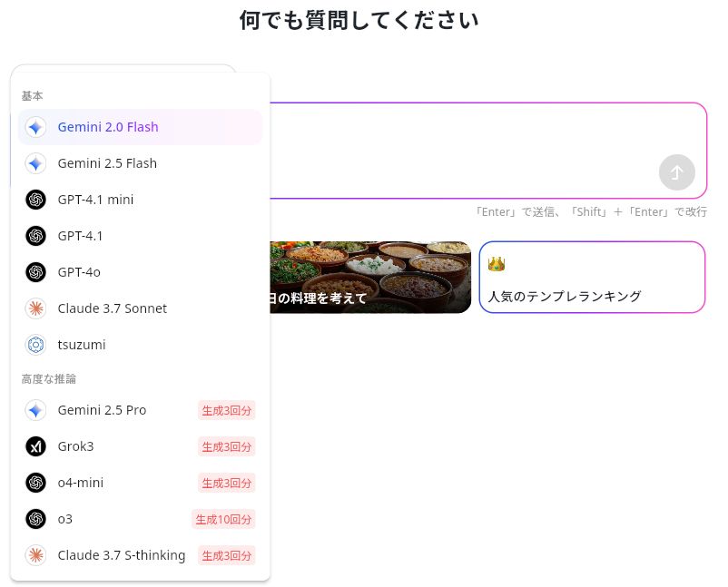The height and width of the screenshot is (587, 728).
Task: Choose Claude 3.7 Sonnet model
Action: [x=140, y=308]
